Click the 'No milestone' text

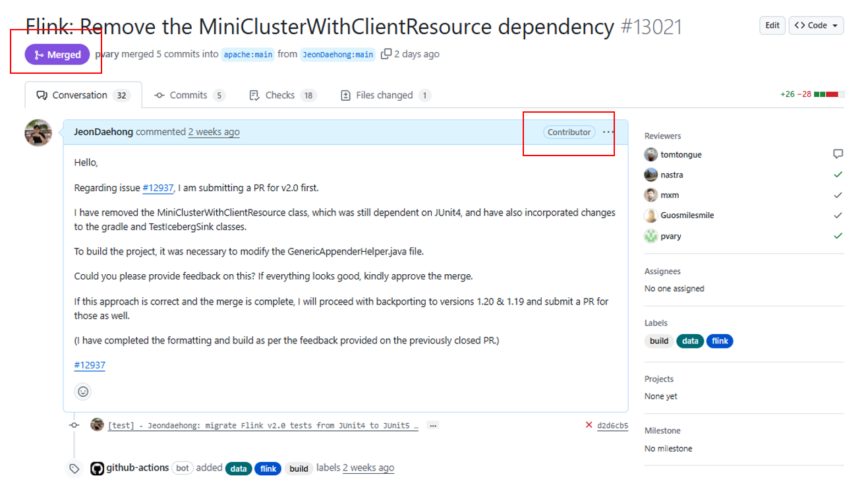coord(668,449)
